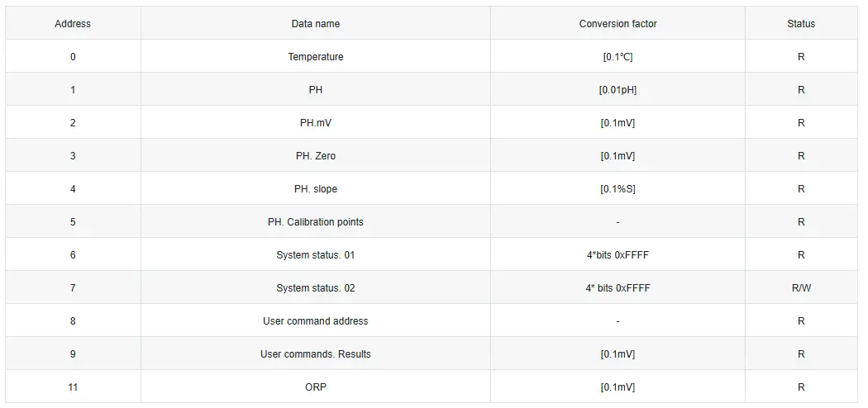Click User commands. Results cell
Screen dimensions: 868x408
[316, 353]
